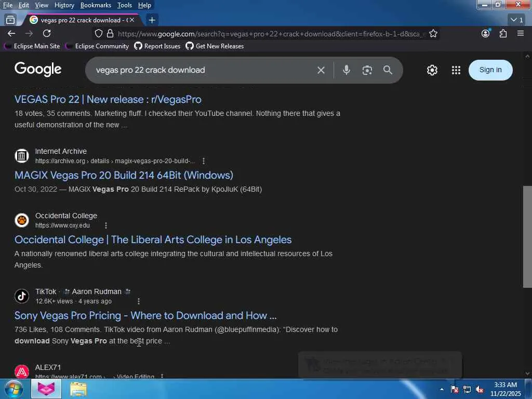Click the muted volume tray icon
Image resolution: width=532 pixels, height=399 pixels.
480,389
